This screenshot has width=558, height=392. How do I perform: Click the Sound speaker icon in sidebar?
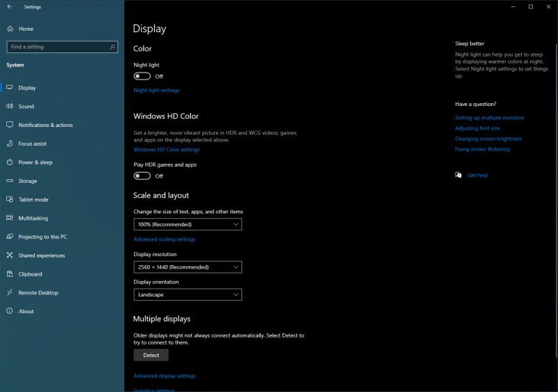coord(10,107)
